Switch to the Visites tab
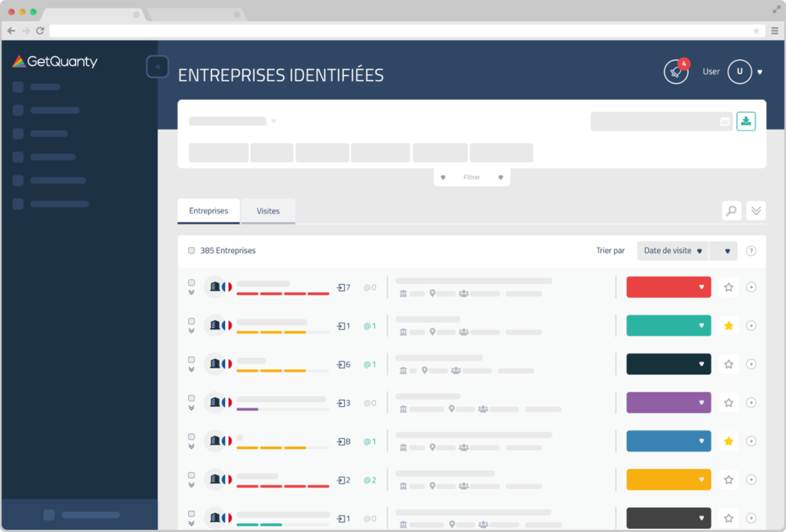The height and width of the screenshot is (532, 786). point(268,211)
